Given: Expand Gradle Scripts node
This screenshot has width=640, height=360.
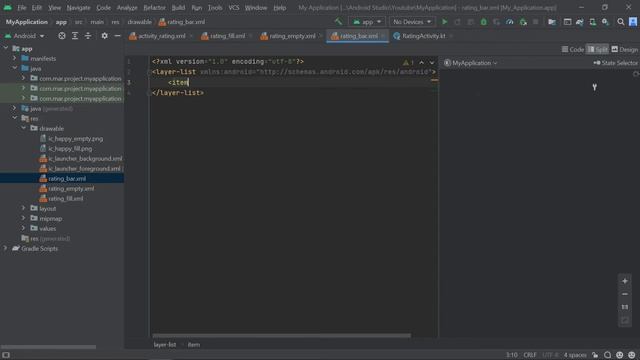Looking at the screenshot, I should click(x=6, y=248).
